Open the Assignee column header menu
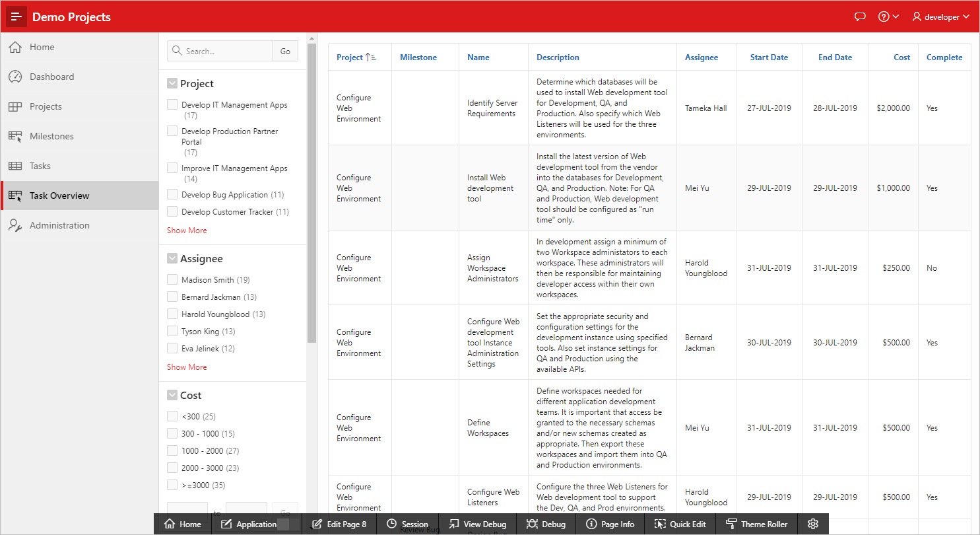The height and width of the screenshot is (535, 980). click(x=702, y=57)
